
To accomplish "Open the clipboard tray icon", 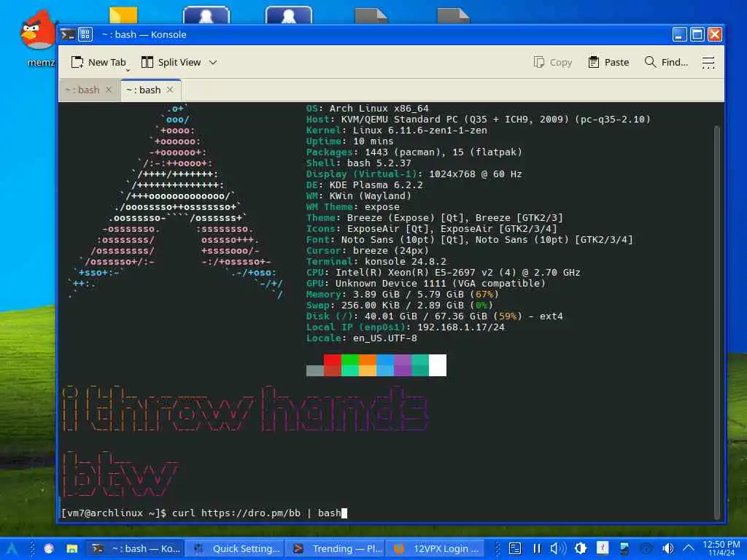I will tap(515, 548).
